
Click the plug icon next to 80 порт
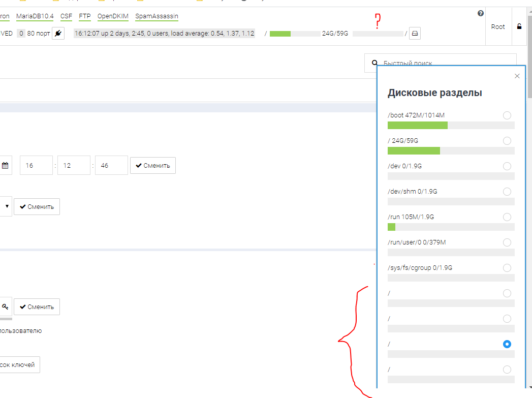58,34
